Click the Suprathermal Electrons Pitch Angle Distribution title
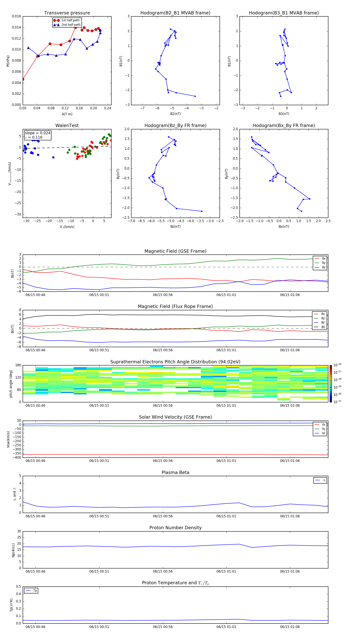The width and height of the screenshot is (351, 644). 175,362
